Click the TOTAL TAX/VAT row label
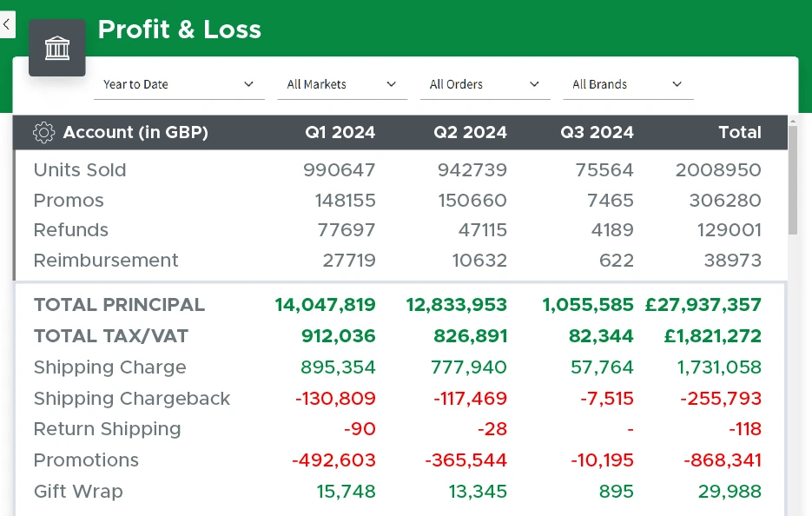 111,335
